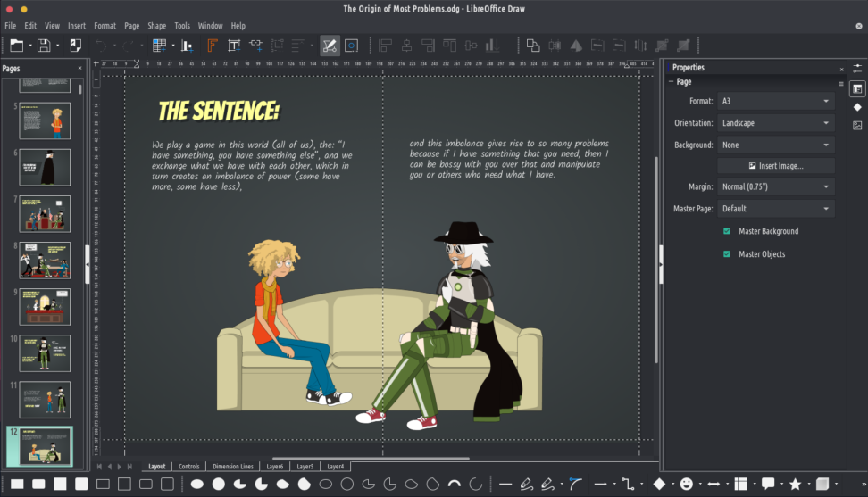The image size is (868, 497).
Task: Click the Save document icon
Action: coord(42,45)
